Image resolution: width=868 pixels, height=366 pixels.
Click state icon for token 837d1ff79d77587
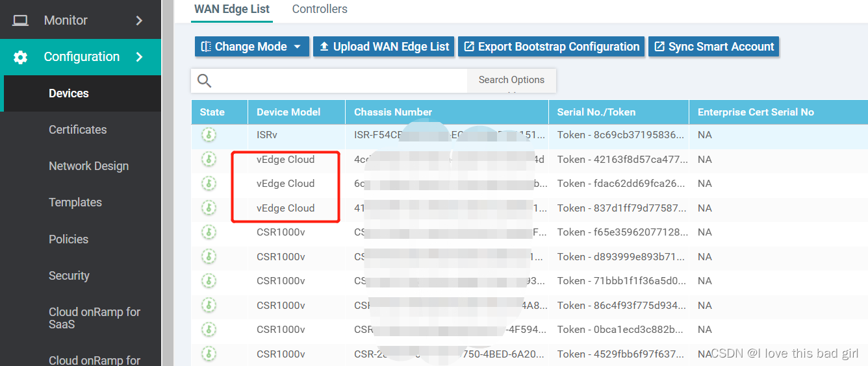(209, 208)
